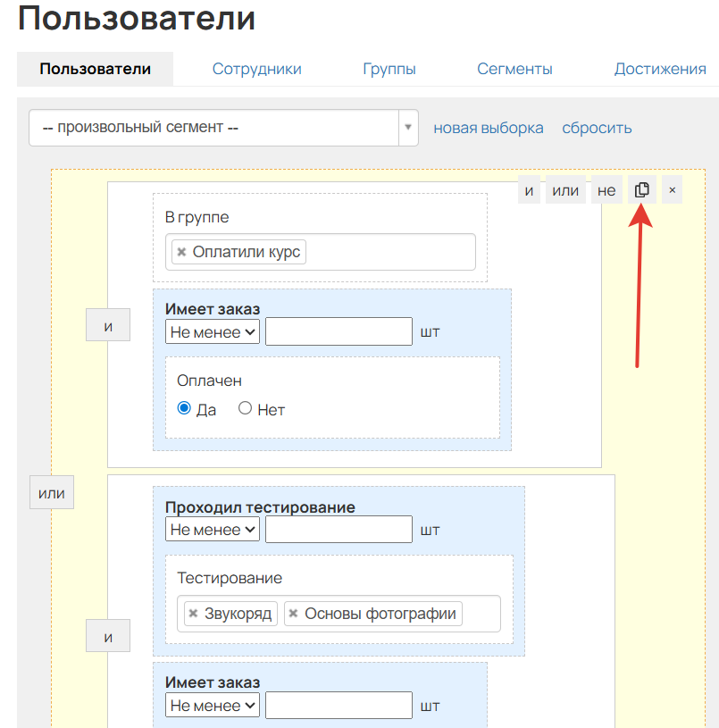The image size is (719, 728).
Task: Click quantity field in Проходил тестирование block
Action: pos(339,530)
